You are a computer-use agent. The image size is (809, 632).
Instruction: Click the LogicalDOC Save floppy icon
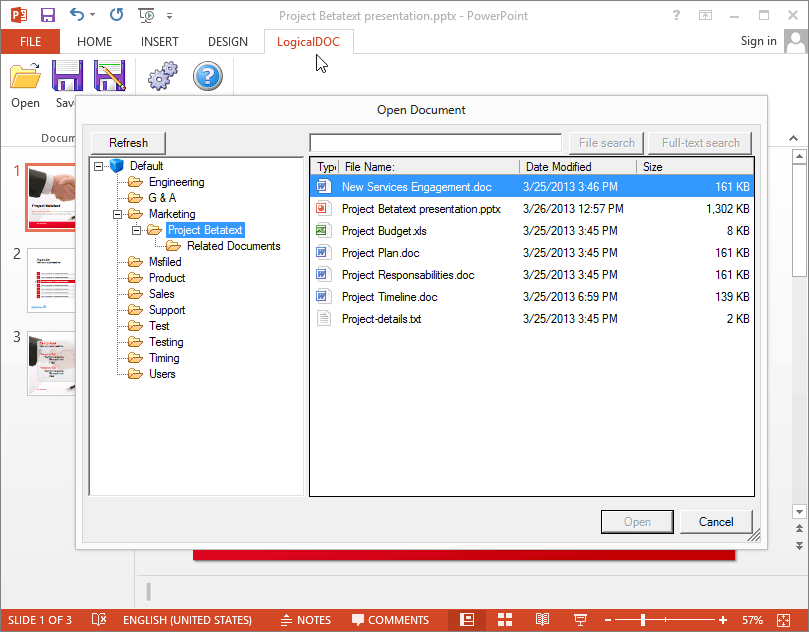coord(67,76)
